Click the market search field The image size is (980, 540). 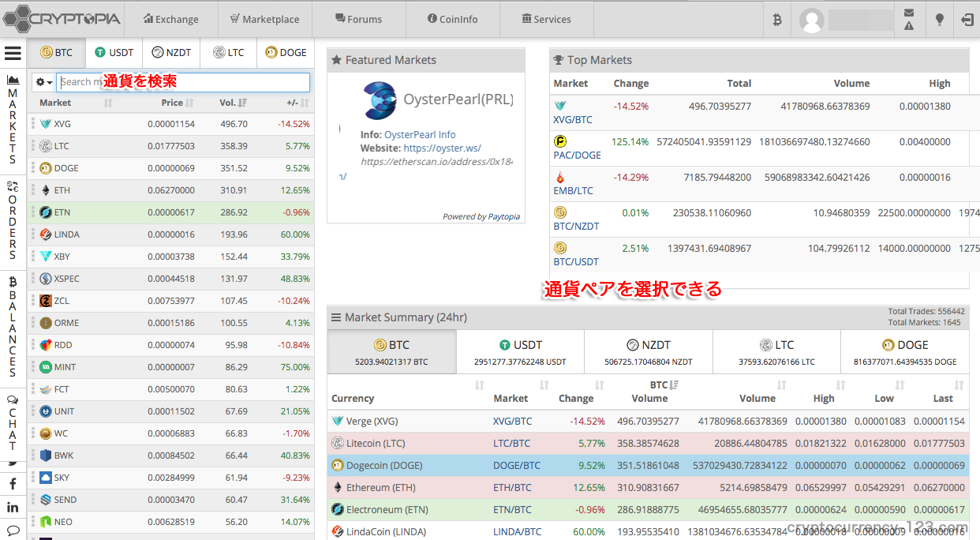point(183,82)
